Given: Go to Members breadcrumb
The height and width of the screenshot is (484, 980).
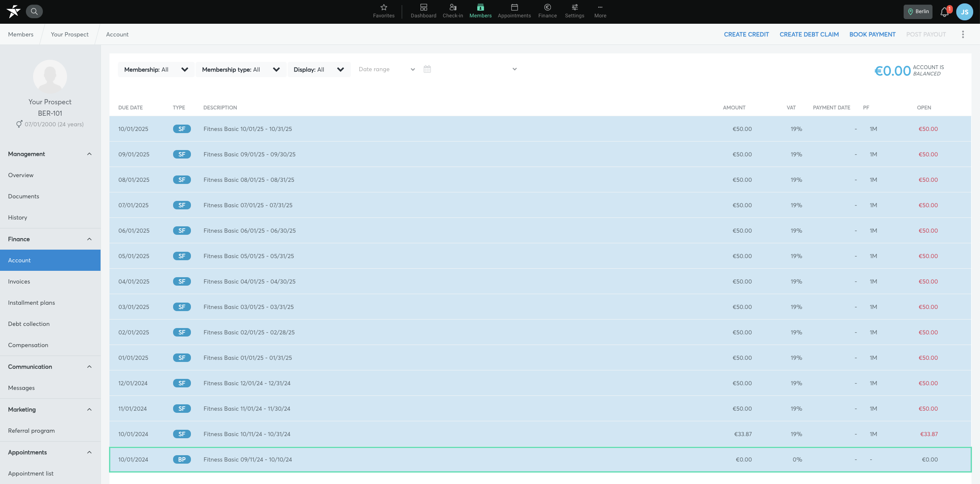Looking at the screenshot, I should pyautogui.click(x=21, y=34).
